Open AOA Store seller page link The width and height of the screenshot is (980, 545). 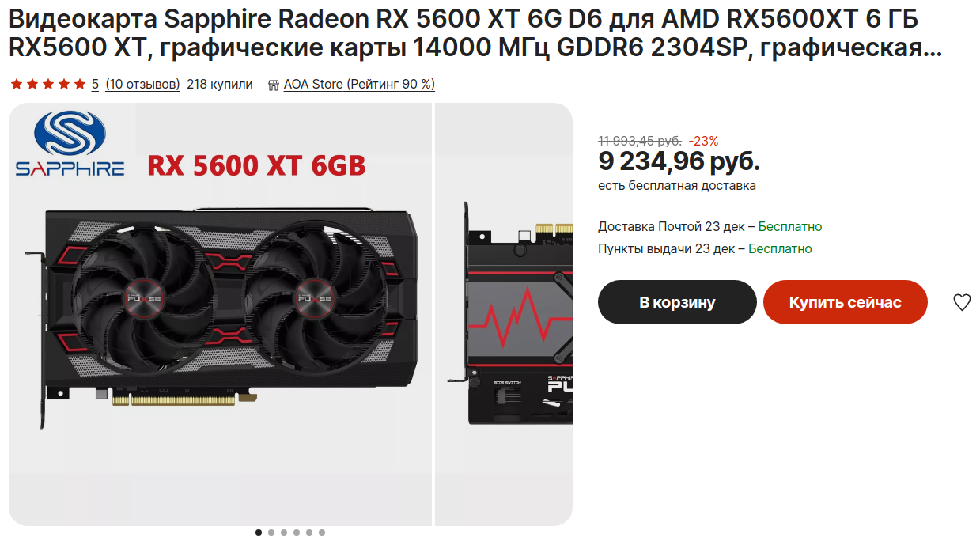coord(359,84)
